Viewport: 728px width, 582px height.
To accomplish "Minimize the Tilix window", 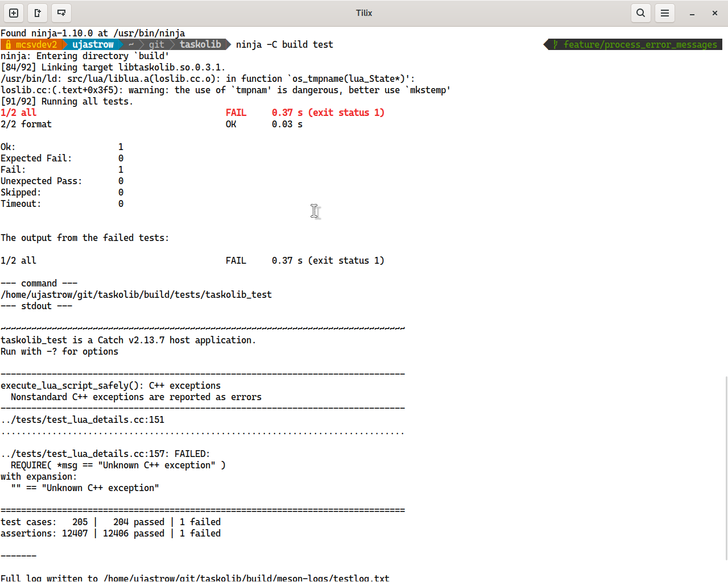I will pos(692,13).
